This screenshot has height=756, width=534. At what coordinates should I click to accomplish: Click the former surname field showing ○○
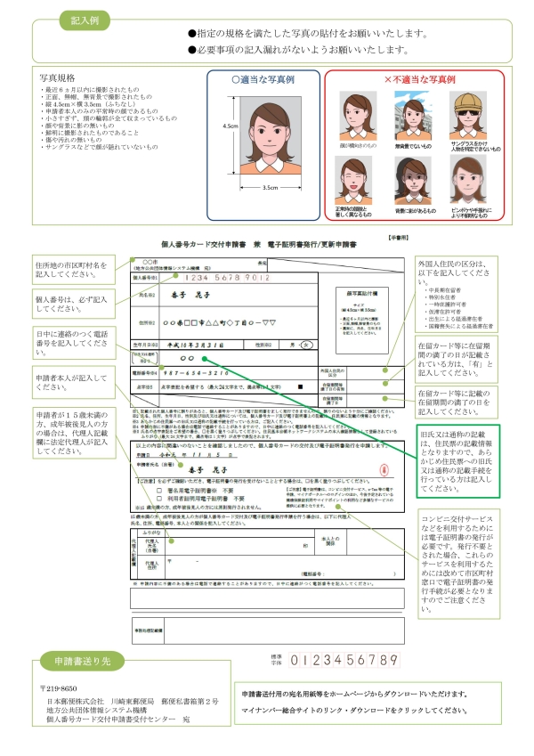239,358
